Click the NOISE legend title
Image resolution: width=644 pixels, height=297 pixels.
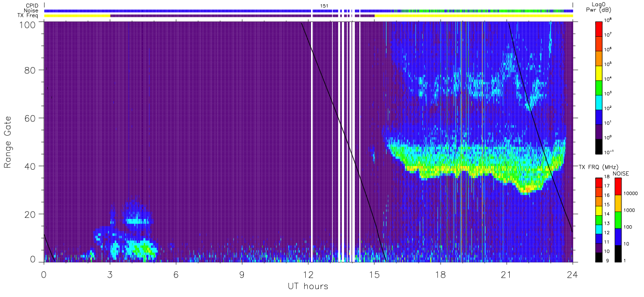tap(621, 173)
